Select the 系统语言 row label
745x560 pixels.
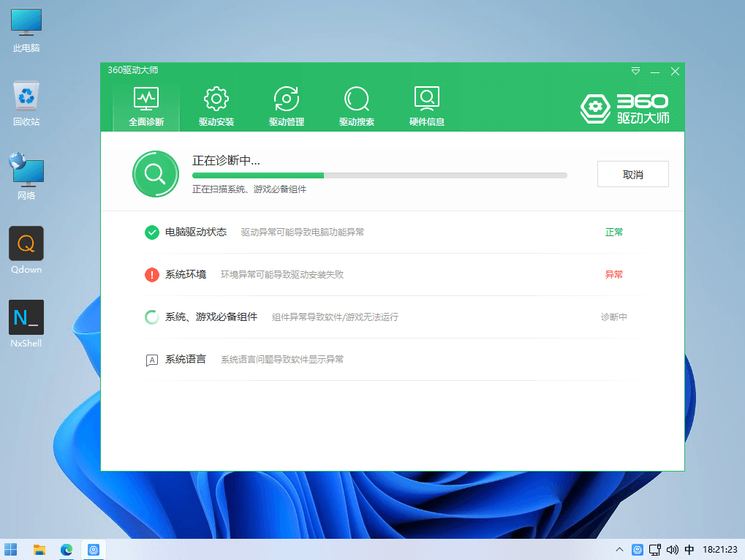(186, 359)
